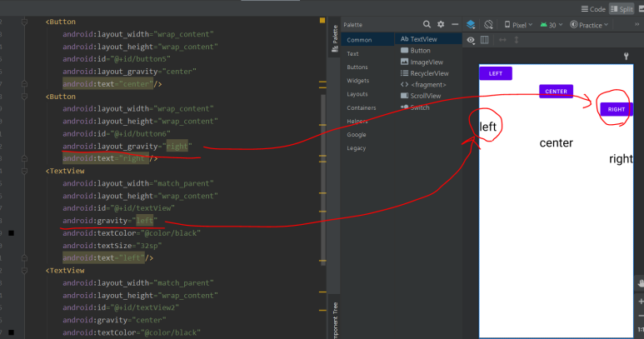Switch to Split view mode
The height and width of the screenshot is (339, 644).
click(622, 9)
